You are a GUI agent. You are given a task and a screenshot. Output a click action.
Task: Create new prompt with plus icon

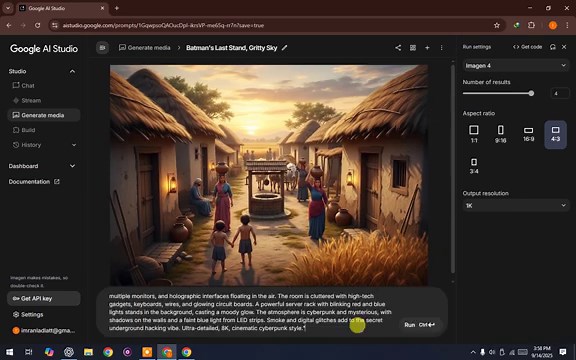click(427, 48)
